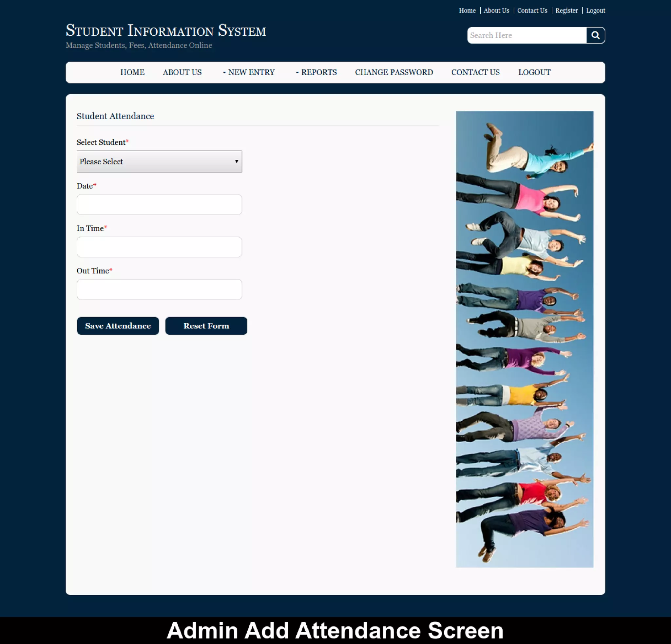This screenshot has height=644, width=671.
Task: Click the Date input field
Action: (x=159, y=205)
